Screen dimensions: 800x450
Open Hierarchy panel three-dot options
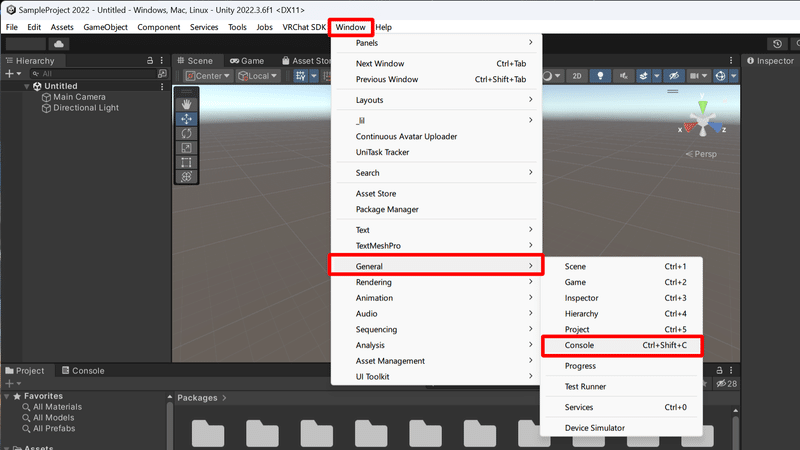point(162,60)
